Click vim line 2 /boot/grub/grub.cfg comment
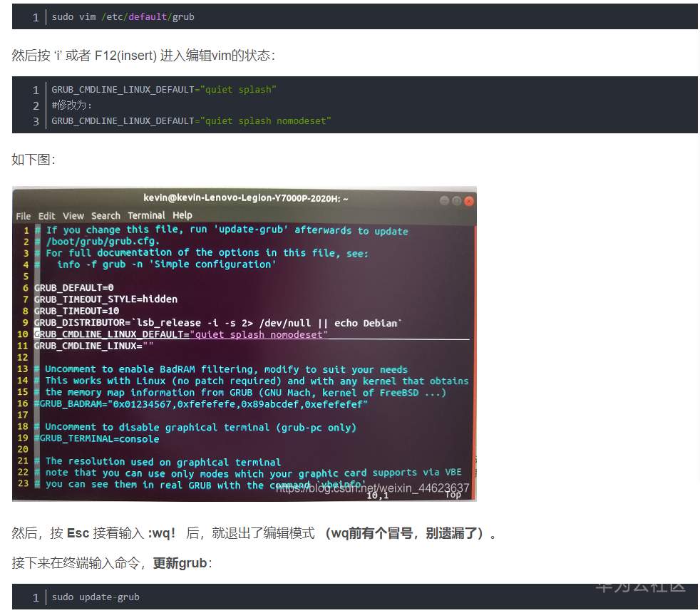 pyautogui.click(x=97, y=241)
